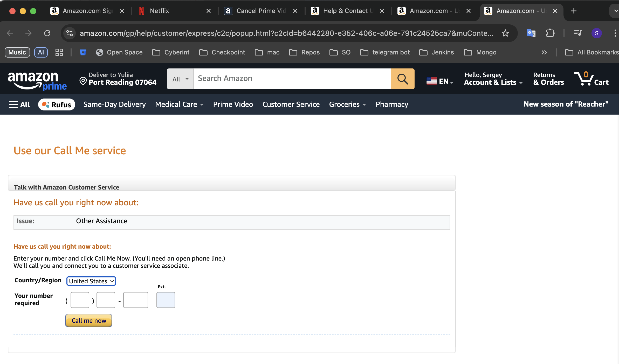Switch to Cancel Prime Video tab
The image size is (619, 364).
(261, 11)
